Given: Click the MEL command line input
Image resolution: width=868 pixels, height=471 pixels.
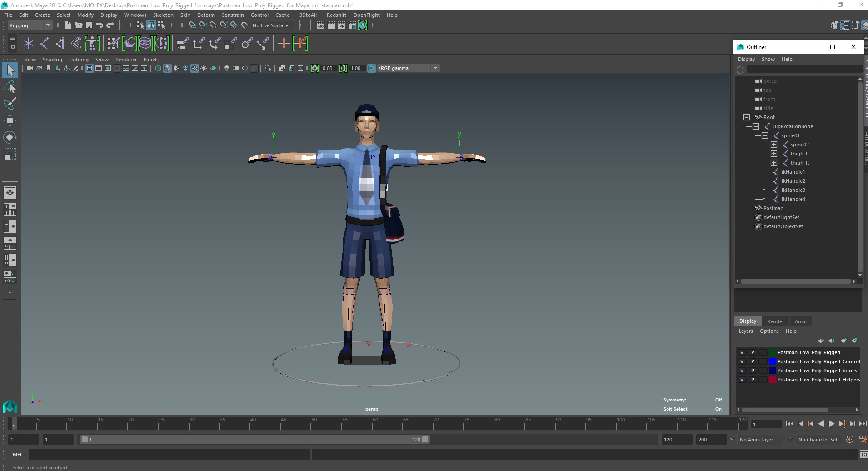Looking at the screenshot, I should pyautogui.click(x=169, y=455).
